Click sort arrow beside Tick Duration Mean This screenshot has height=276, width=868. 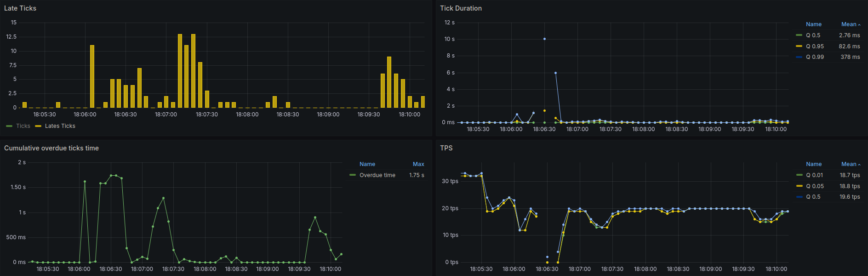(x=859, y=25)
